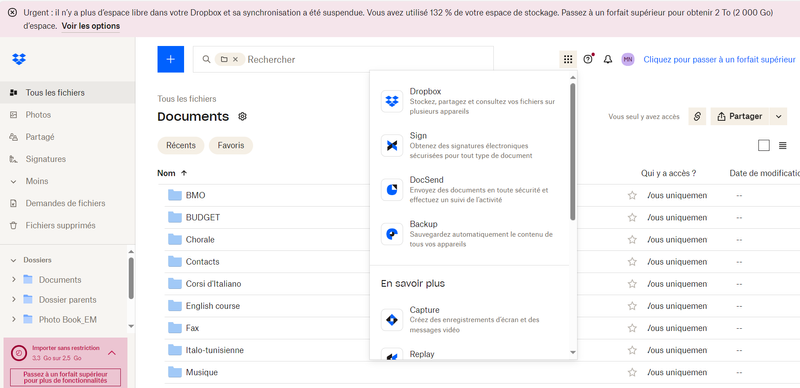Viewport: 800px width, 388px height.
Task: Star the Fax folder as favorite
Action: [x=632, y=328]
